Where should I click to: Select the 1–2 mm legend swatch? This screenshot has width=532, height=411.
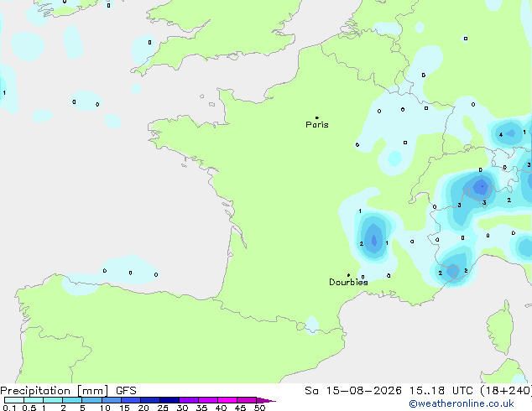pyautogui.click(x=53, y=400)
